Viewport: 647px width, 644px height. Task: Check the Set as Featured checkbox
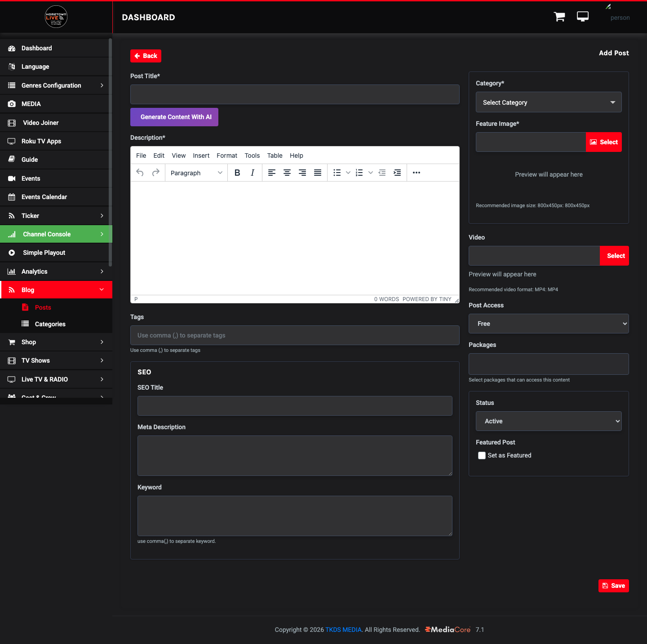482,455
